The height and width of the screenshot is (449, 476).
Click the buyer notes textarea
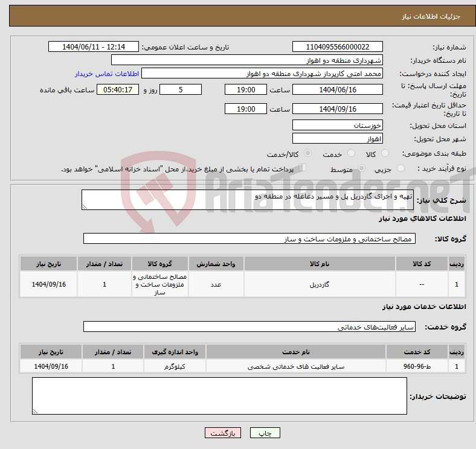click(219, 396)
